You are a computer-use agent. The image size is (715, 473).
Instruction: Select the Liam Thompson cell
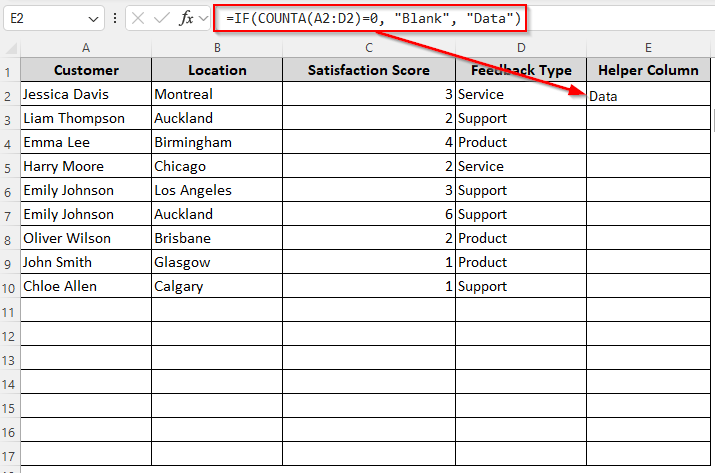coord(86,119)
